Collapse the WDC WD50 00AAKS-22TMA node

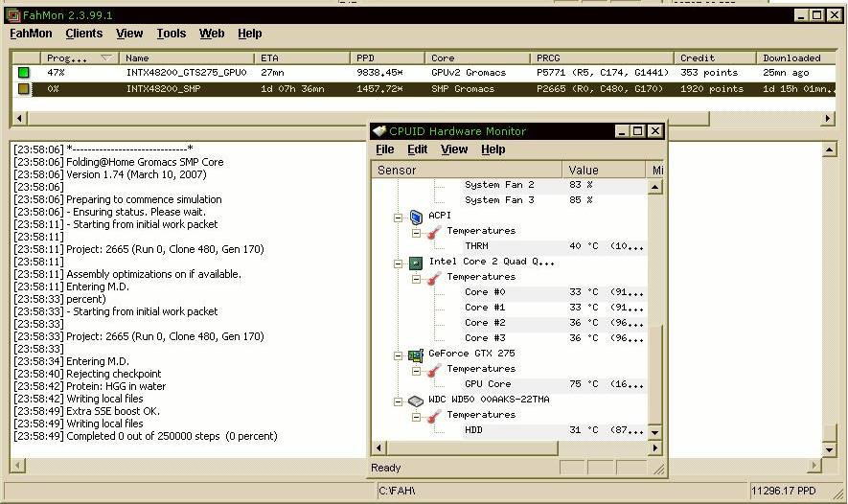[398, 401]
